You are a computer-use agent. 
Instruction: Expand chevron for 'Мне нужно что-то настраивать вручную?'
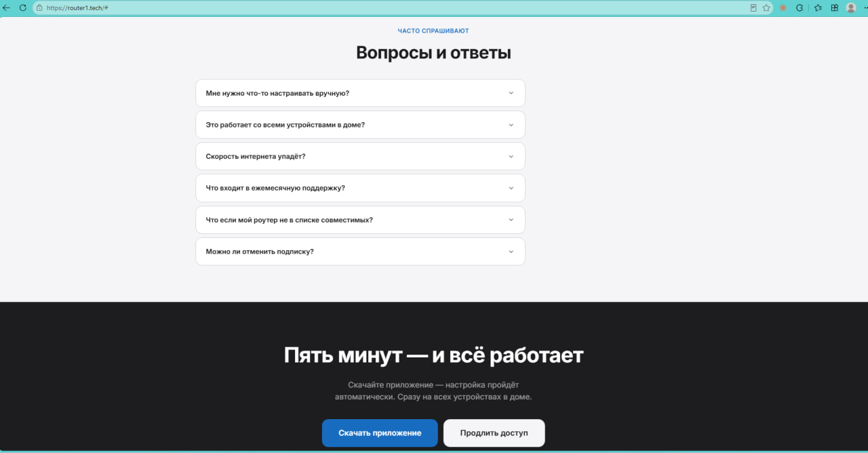click(x=511, y=93)
